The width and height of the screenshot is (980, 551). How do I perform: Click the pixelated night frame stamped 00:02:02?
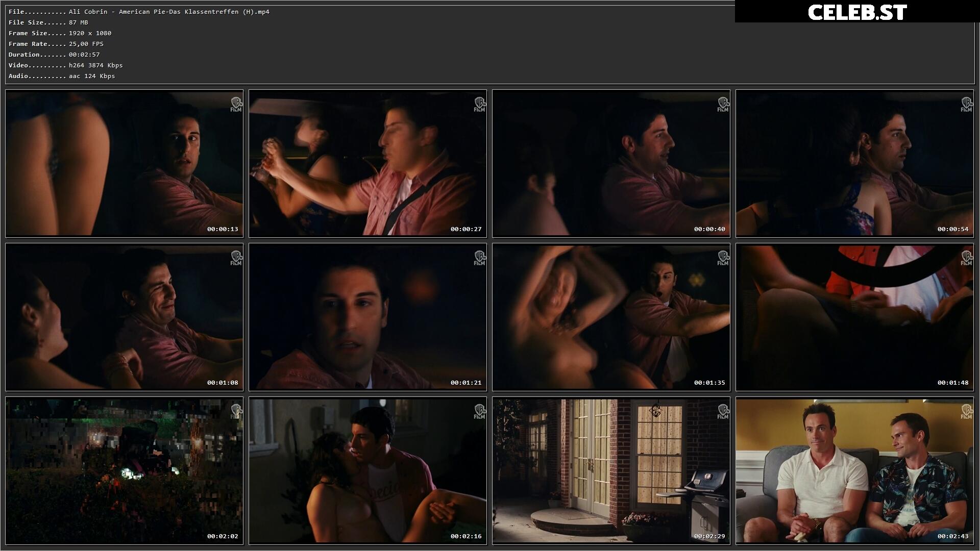coord(124,470)
